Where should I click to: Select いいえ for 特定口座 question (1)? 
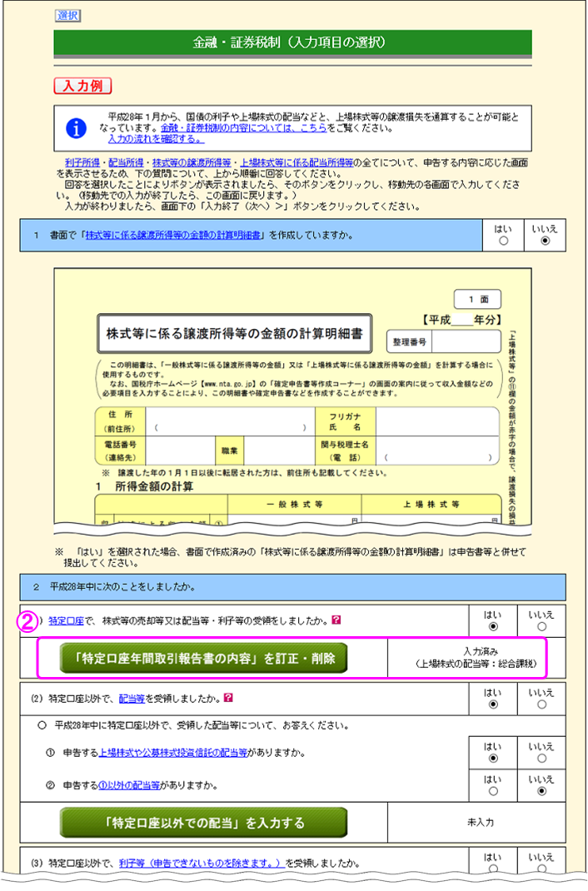pos(541,627)
